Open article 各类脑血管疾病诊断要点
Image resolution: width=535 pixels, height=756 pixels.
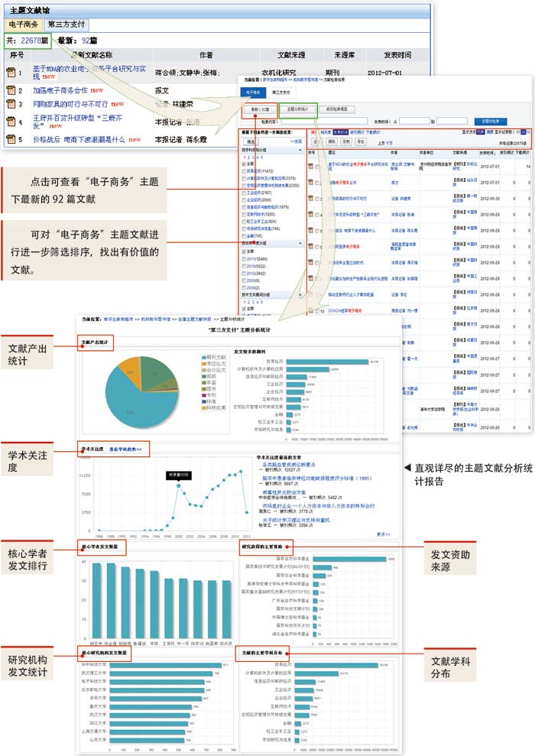point(289,464)
